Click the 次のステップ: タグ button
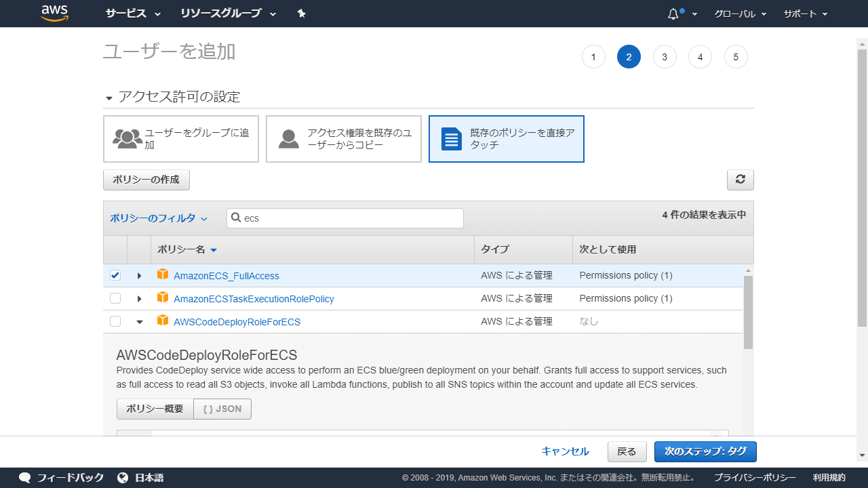 pyautogui.click(x=705, y=451)
